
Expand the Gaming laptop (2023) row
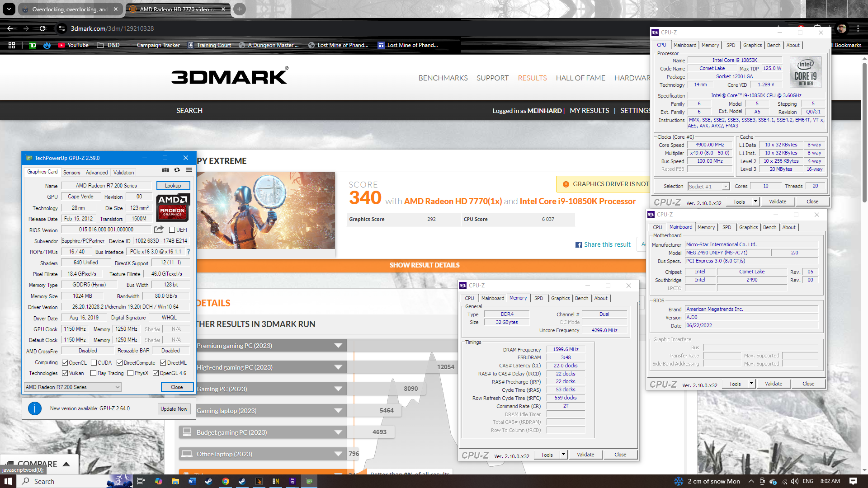click(x=338, y=411)
